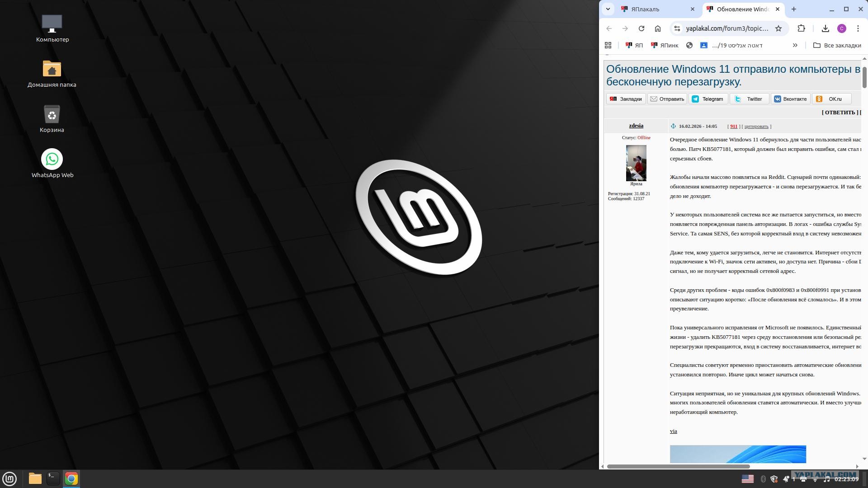The width and height of the screenshot is (868, 488).
Task: Reload the YaPlakal page
Action: (x=641, y=28)
